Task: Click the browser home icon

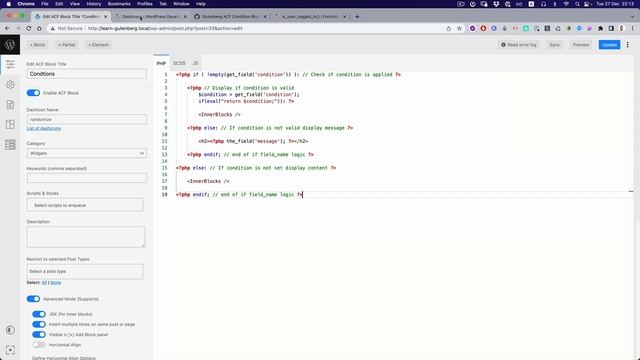Action: pos(39,28)
